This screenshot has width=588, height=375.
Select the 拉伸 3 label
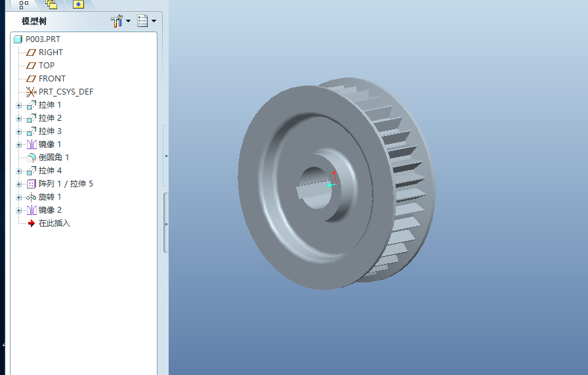(x=50, y=131)
